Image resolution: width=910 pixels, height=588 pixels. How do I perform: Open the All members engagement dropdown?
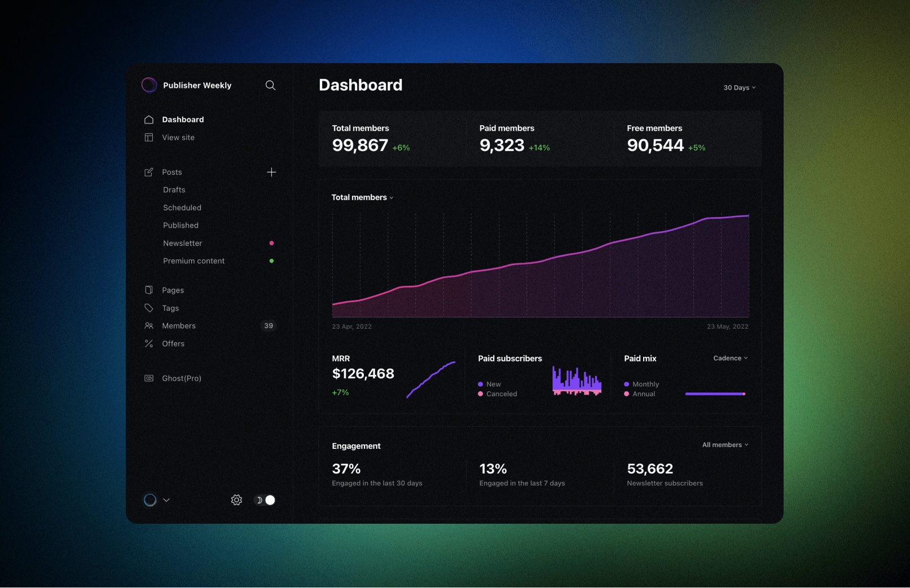click(726, 445)
